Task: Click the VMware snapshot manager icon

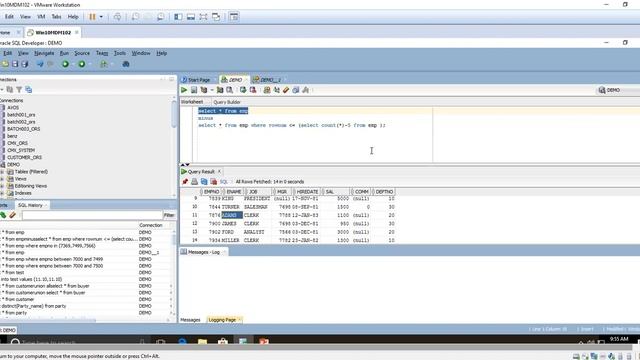Action: [x=161, y=17]
